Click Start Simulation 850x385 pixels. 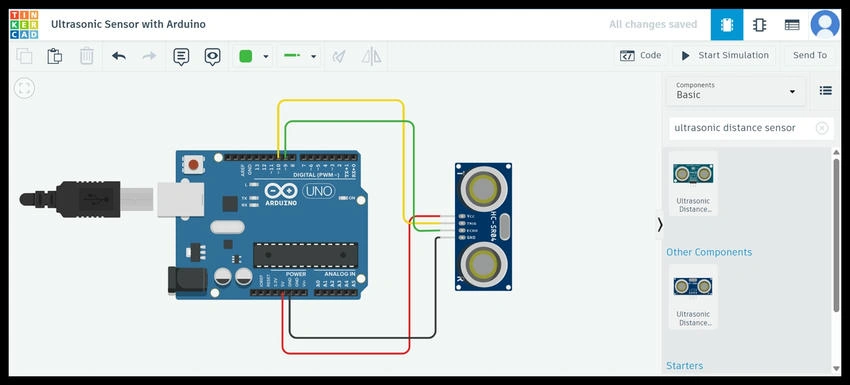[x=724, y=55]
